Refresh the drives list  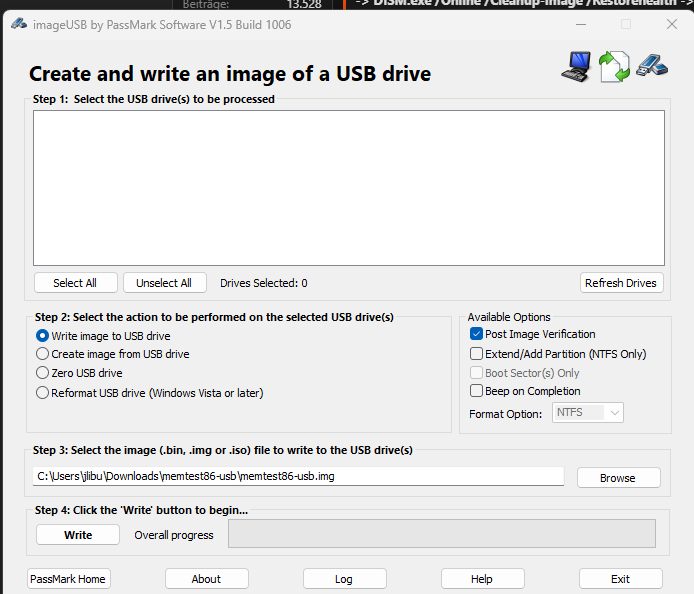621,283
